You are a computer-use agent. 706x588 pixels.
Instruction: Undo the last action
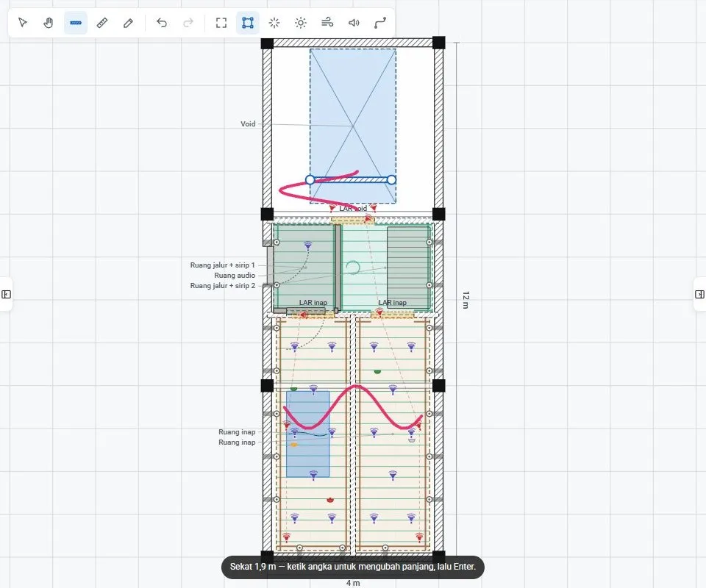pyautogui.click(x=162, y=23)
